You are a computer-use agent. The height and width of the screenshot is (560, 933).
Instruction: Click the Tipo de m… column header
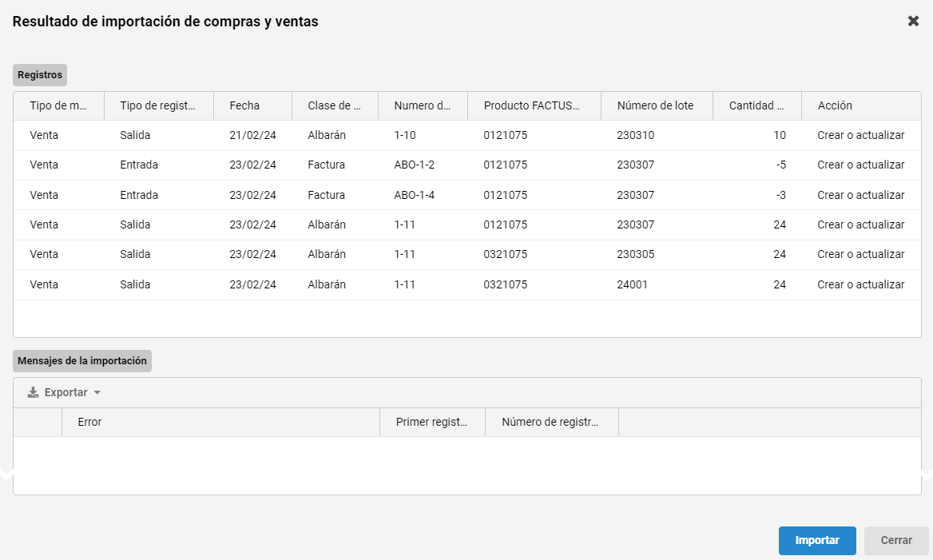(x=59, y=106)
